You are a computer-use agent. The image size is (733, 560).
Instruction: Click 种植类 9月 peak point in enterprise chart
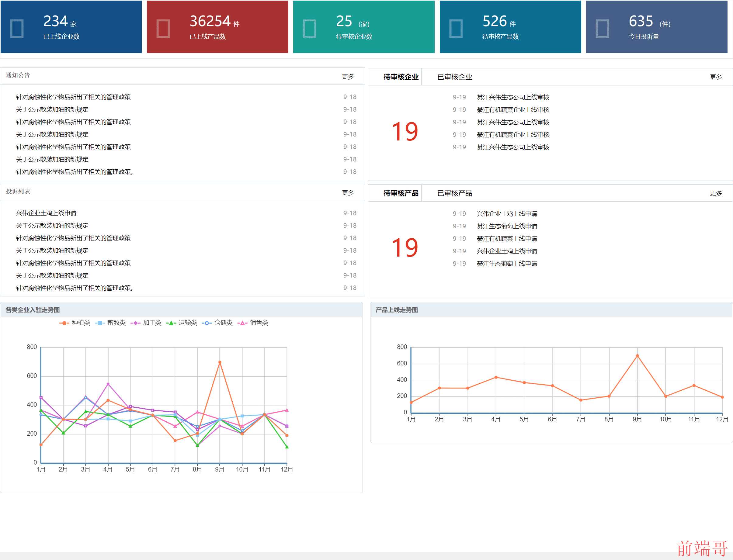point(220,362)
